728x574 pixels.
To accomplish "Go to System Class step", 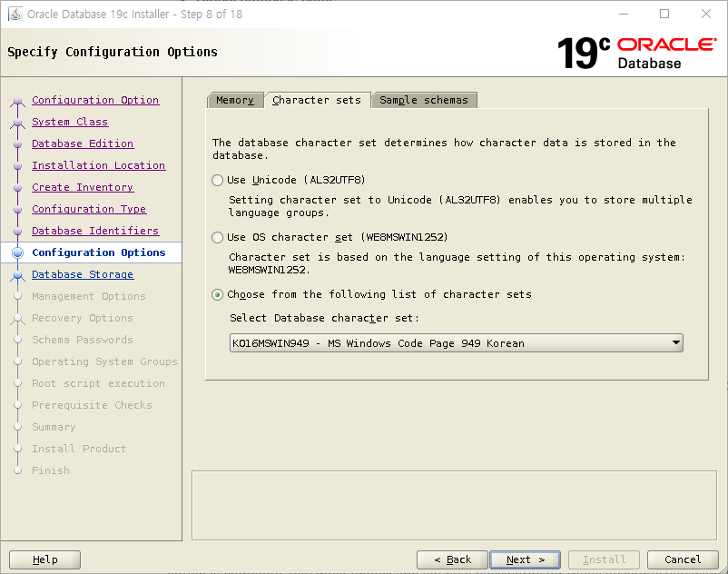I will 70,122.
